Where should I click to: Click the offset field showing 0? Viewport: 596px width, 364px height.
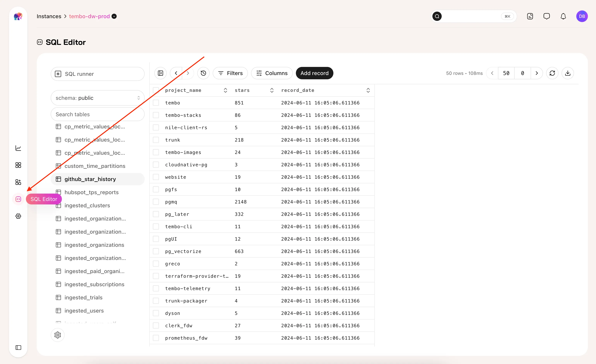[523, 73]
